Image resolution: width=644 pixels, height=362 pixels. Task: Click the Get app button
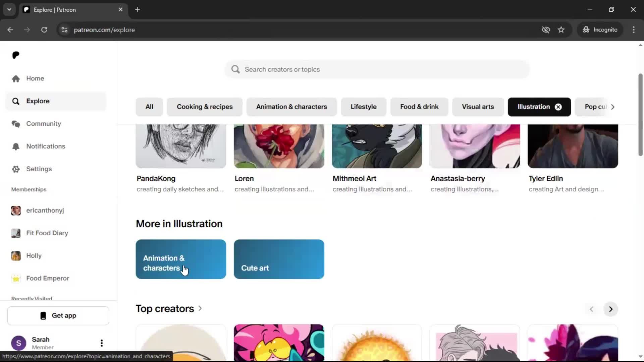pyautogui.click(x=58, y=316)
